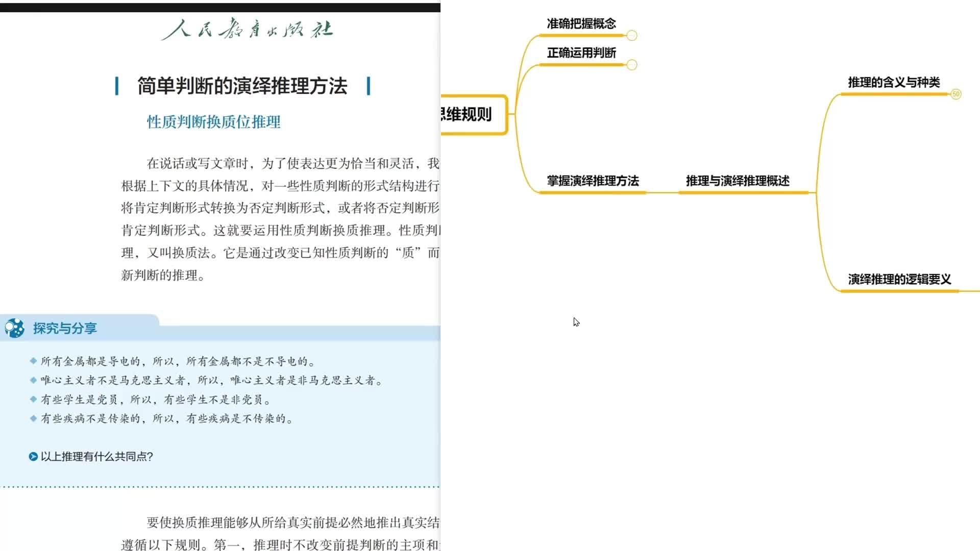The height and width of the screenshot is (551, 980).
Task: Expand the 正确运用判断 node circle
Action: tap(631, 65)
